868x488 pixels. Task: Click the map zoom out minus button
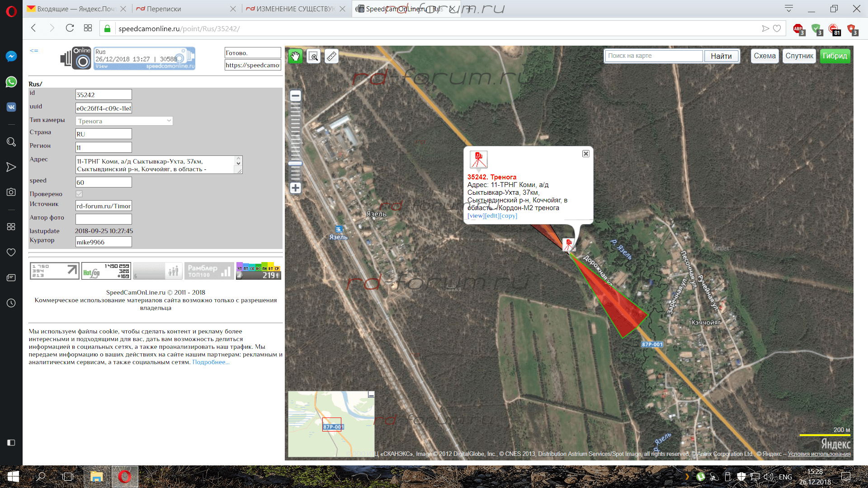click(295, 96)
